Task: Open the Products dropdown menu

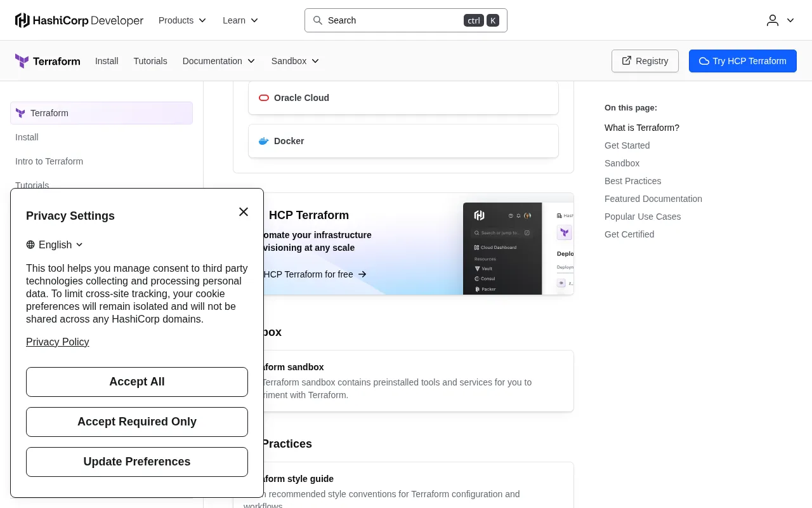Action: click(183, 20)
